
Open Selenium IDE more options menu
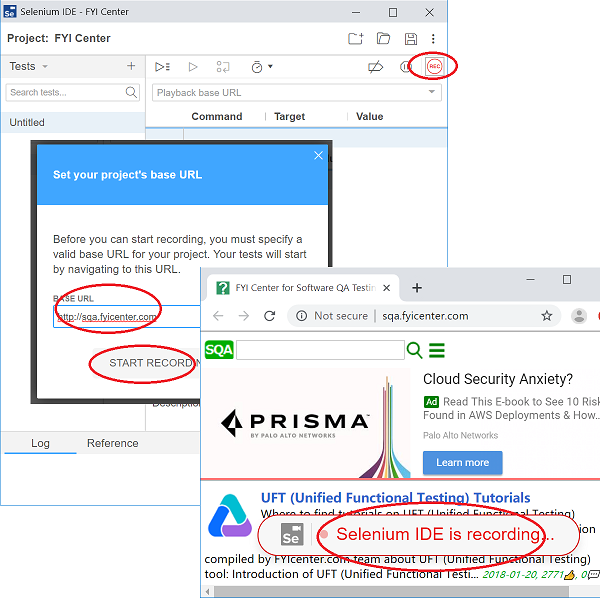pyautogui.click(x=433, y=39)
